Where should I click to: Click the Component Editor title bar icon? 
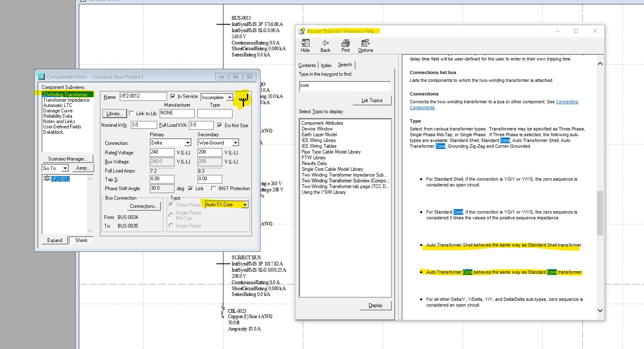(x=41, y=77)
